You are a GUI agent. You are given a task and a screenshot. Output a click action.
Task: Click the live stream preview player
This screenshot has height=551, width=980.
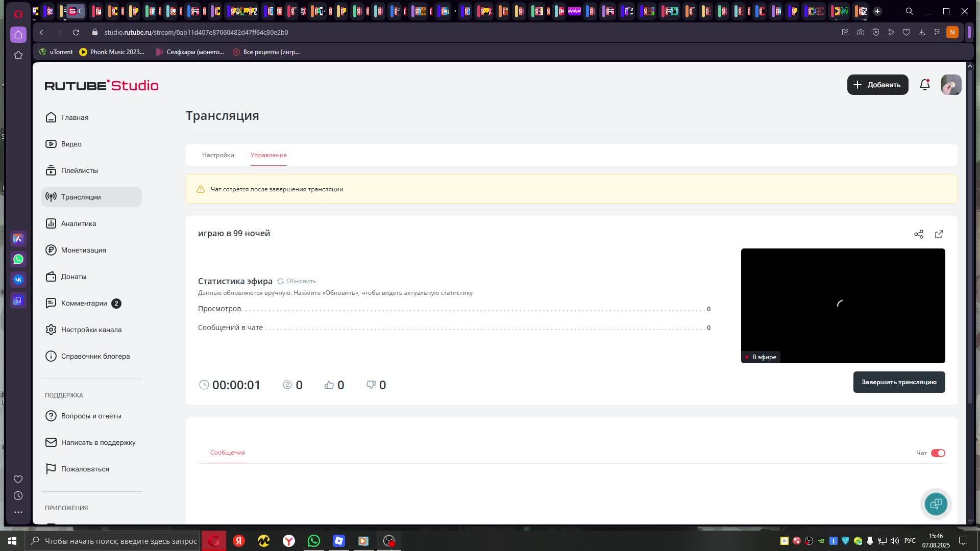coord(843,305)
